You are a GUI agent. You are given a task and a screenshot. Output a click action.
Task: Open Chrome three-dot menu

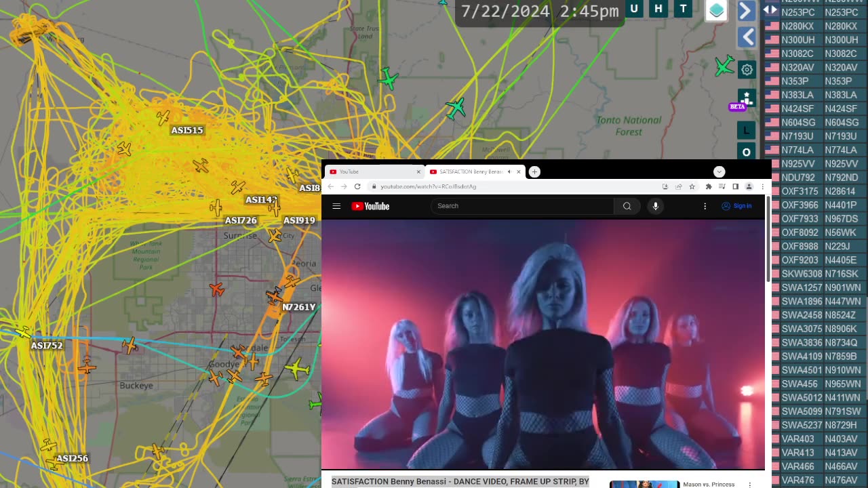click(x=762, y=186)
